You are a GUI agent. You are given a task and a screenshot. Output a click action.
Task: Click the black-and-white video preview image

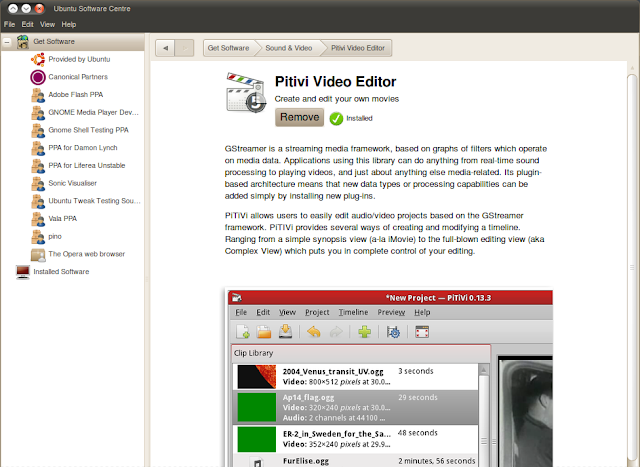point(525,412)
